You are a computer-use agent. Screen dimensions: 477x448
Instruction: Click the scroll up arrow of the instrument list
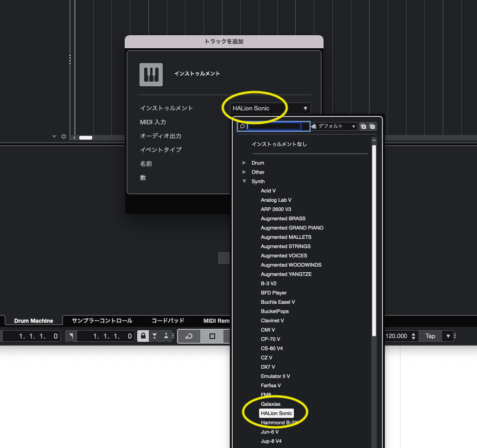coord(374,141)
